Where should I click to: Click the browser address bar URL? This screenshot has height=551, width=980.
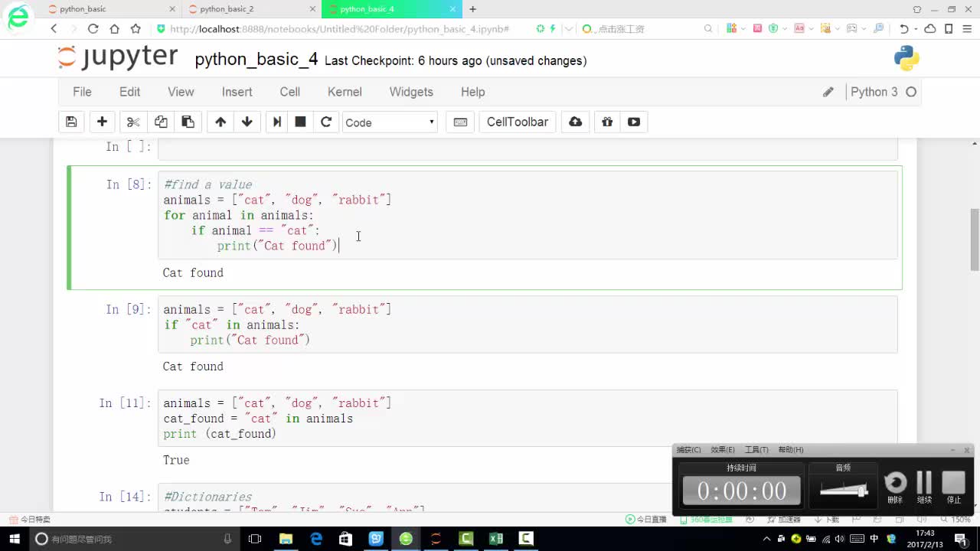point(339,28)
